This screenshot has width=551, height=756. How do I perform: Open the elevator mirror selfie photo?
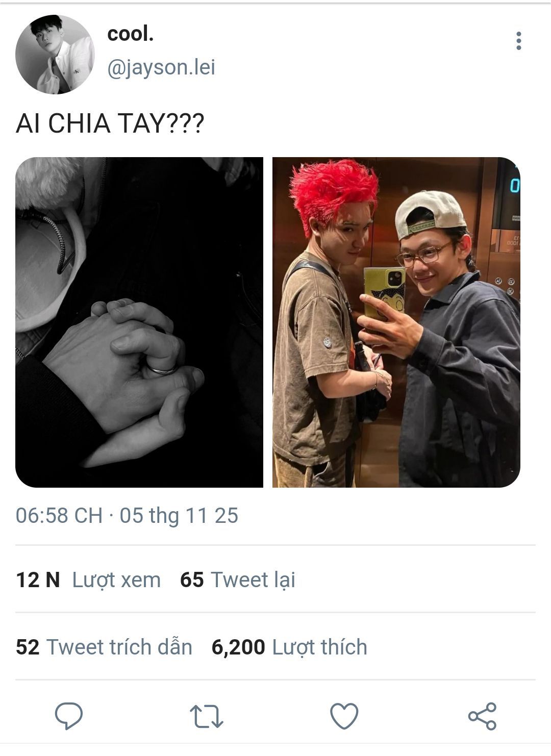[x=396, y=322]
